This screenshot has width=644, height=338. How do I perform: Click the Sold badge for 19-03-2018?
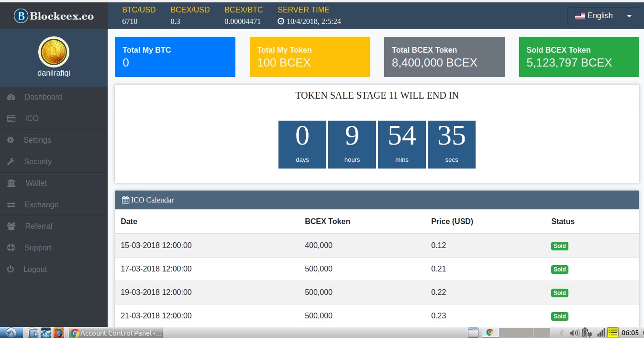pyautogui.click(x=560, y=293)
